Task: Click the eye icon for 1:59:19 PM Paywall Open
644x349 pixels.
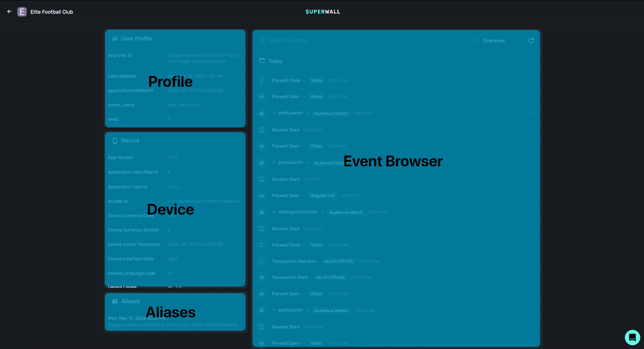Action: coord(262,146)
